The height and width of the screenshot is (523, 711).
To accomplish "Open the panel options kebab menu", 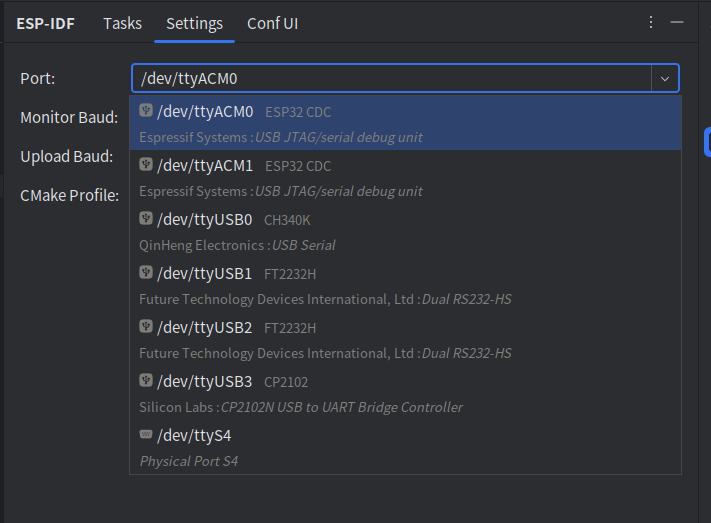I will tap(651, 22).
